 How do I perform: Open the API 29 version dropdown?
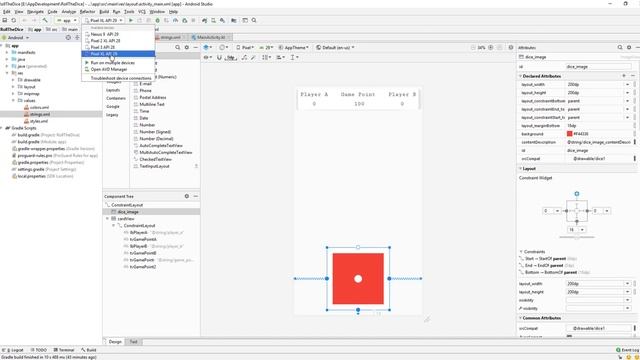(266, 48)
